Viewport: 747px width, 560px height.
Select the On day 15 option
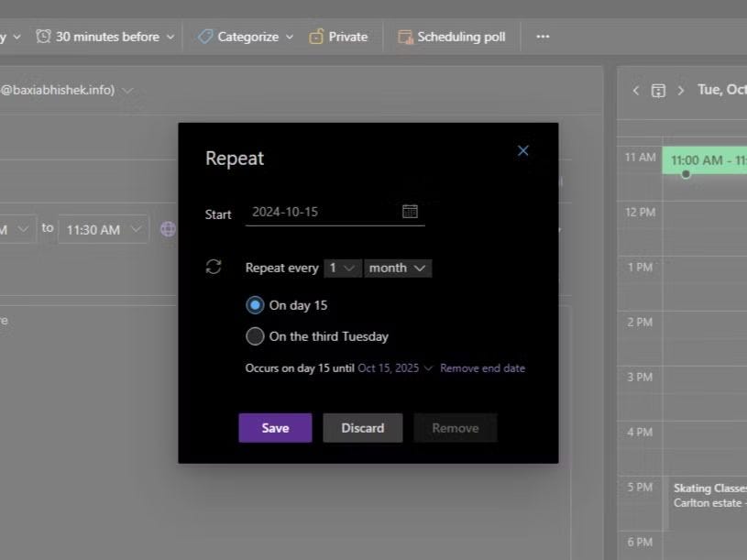pos(257,304)
